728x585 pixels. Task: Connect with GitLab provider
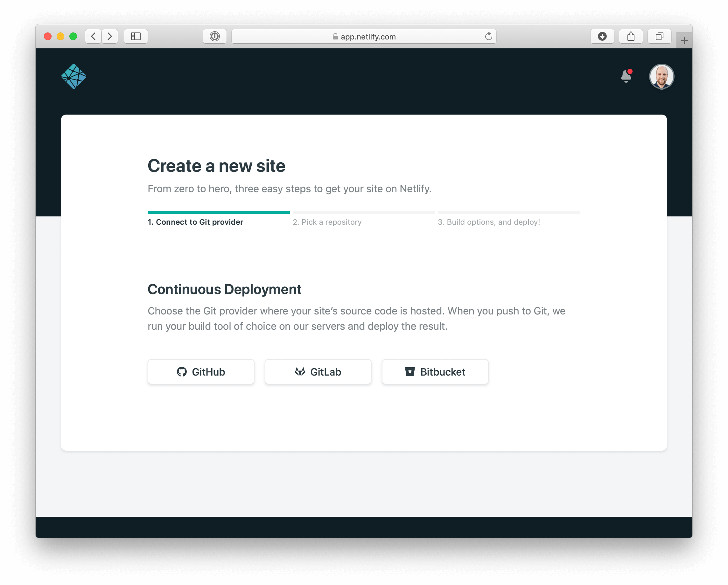point(318,371)
